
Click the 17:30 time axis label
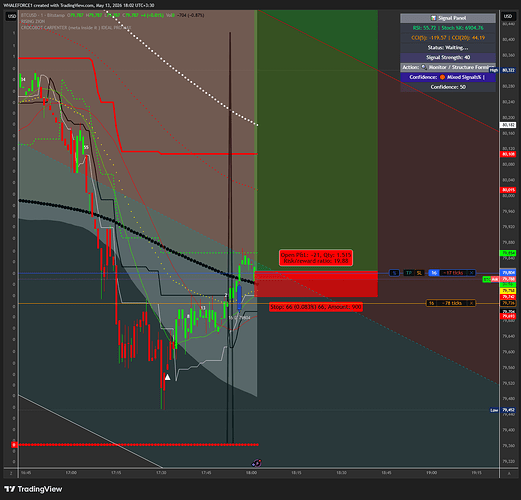pyautogui.click(x=161, y=473)
